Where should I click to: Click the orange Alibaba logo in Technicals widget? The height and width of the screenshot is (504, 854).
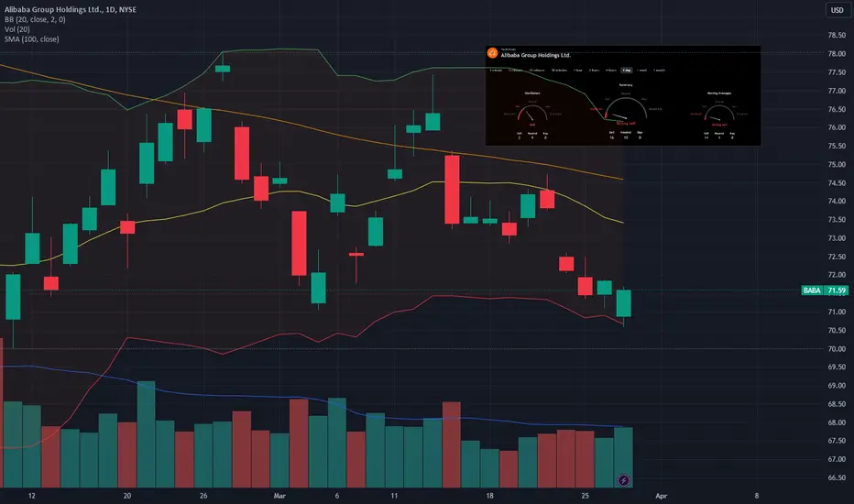tap(492, 53)
